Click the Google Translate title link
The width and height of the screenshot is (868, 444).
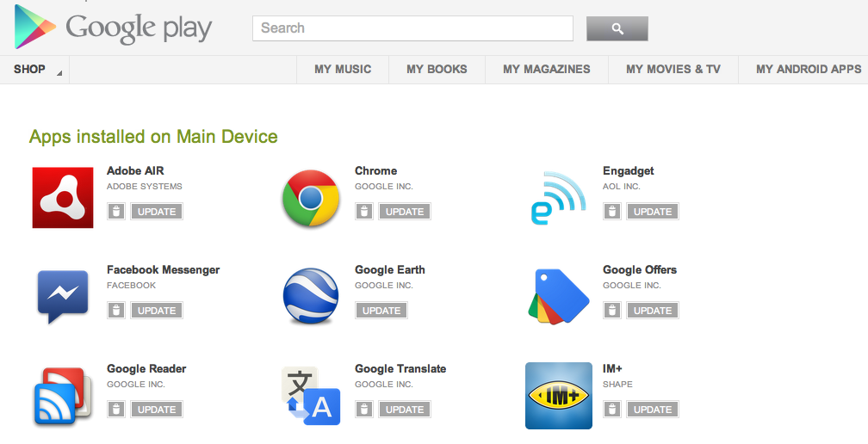tap(400, 368)
